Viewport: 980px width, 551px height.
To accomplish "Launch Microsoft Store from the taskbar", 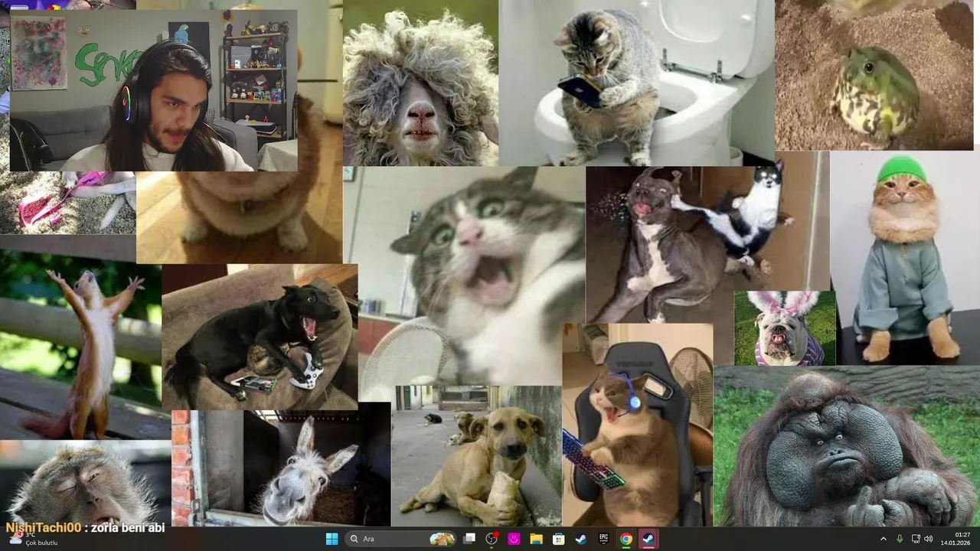I will [559, 539].
